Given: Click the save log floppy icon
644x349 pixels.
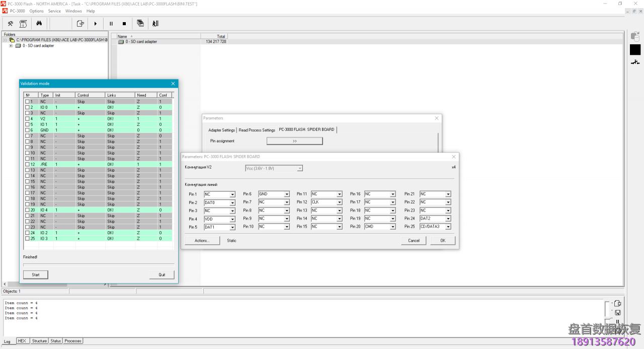Looking at the screenshot, I should click(617, 312).
